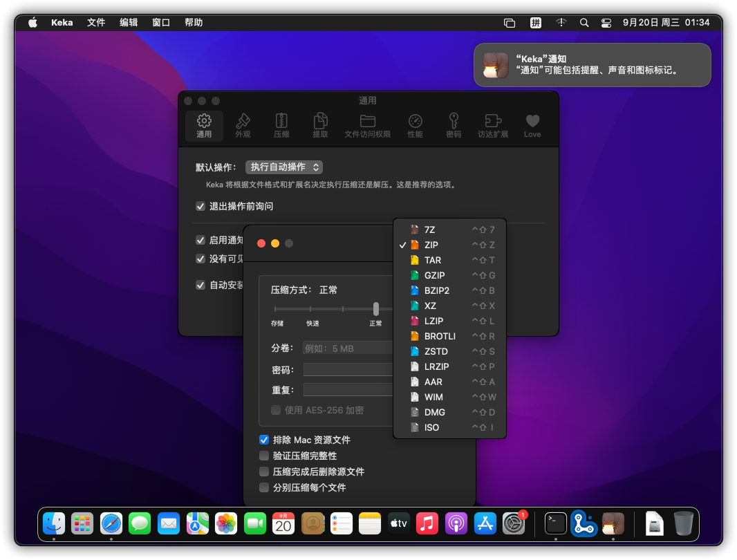Go to the 提取 extraction tab
Viewport: 737px width, 560px height.
coord(321,126)
